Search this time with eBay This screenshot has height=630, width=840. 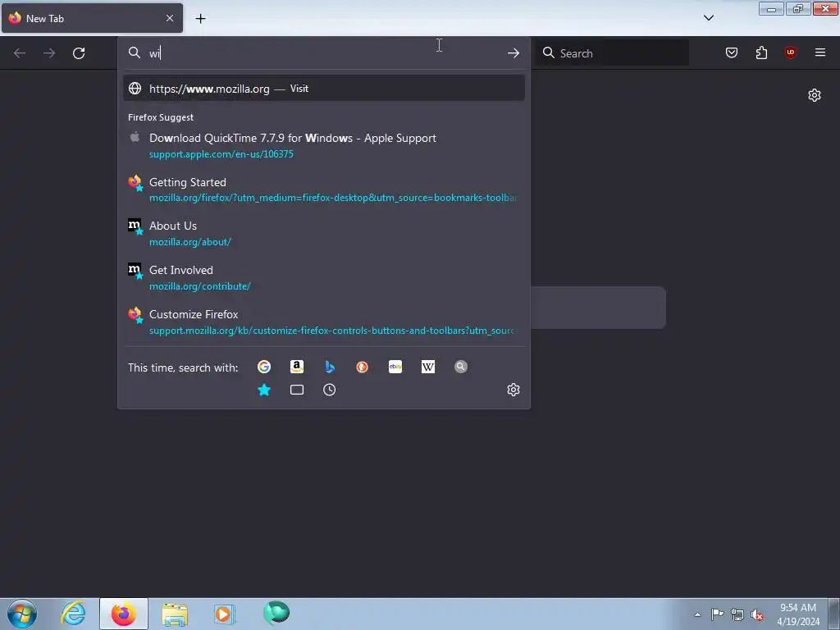tap(395, 367)
